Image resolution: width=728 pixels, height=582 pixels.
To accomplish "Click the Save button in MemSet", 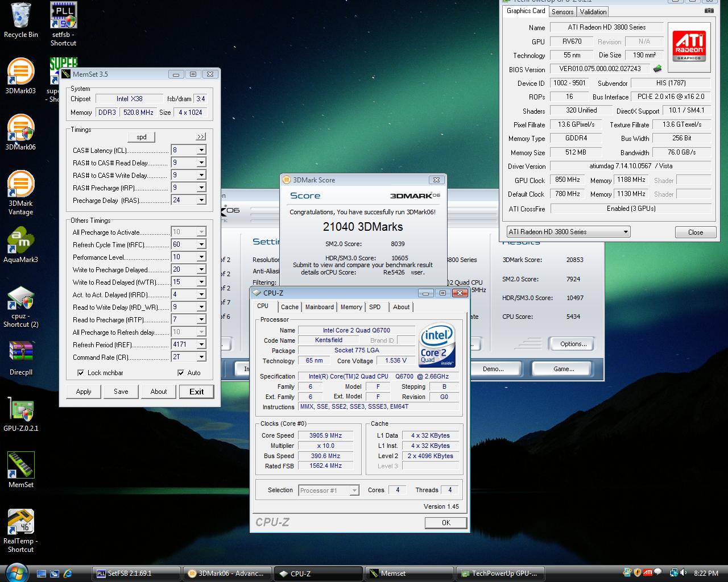I will [121, 392].
